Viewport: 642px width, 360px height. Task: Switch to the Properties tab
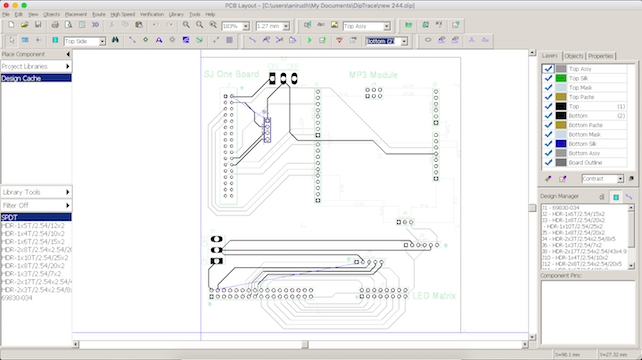coord(601,56)
